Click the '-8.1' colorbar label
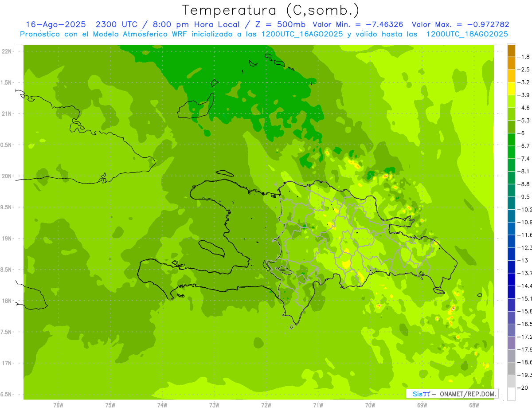The height and width of the screenshot is (411, 532). [x=524, y=171]
